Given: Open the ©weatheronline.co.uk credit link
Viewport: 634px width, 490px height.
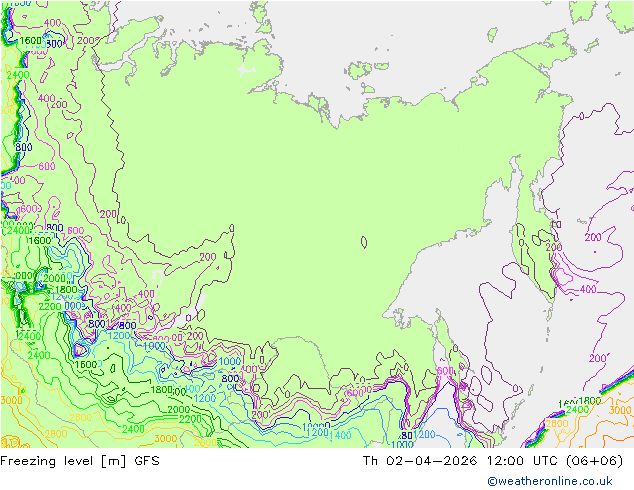Looking at the screenshot, I should 550,481.
